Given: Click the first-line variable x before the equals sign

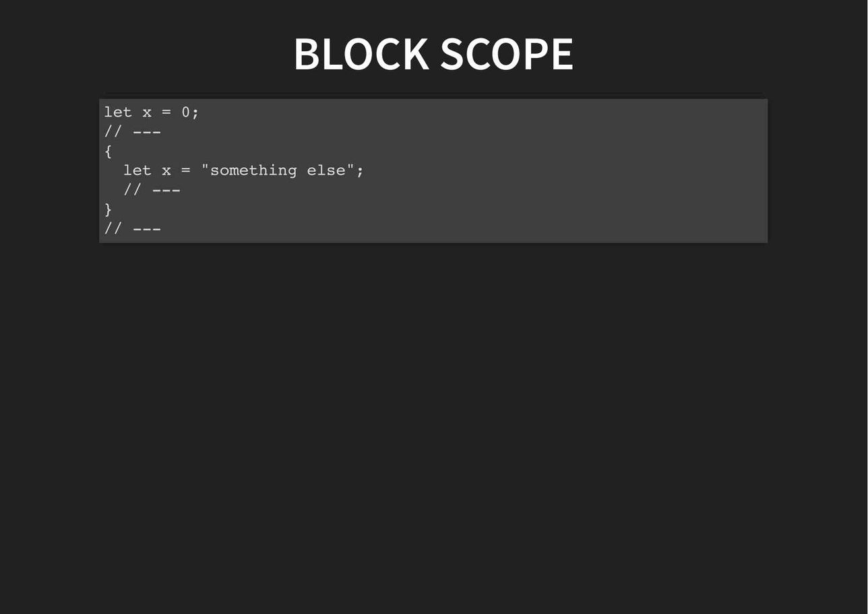Looking at the screenshot, I should pos(147,112).
